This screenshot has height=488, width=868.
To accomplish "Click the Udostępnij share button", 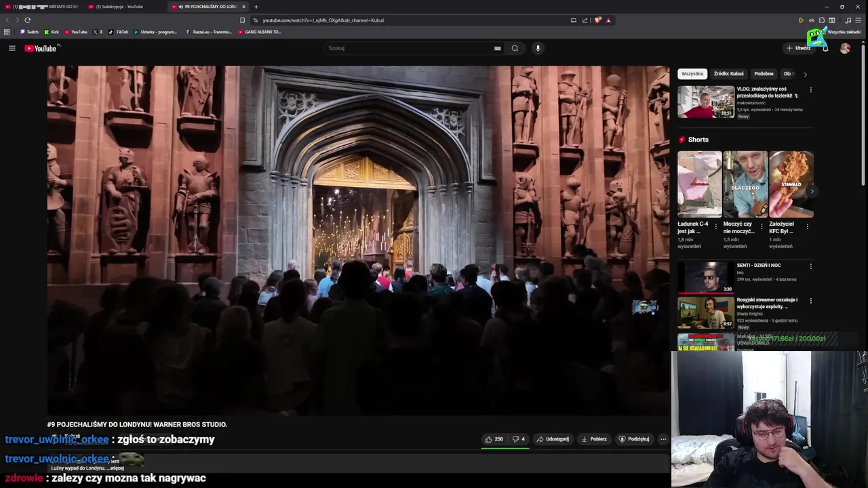I will pyautogui.click(x=553, y=439).
